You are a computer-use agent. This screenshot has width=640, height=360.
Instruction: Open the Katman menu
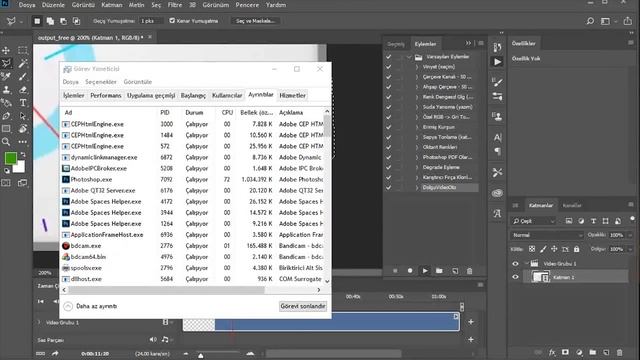(x=112, y=5)
